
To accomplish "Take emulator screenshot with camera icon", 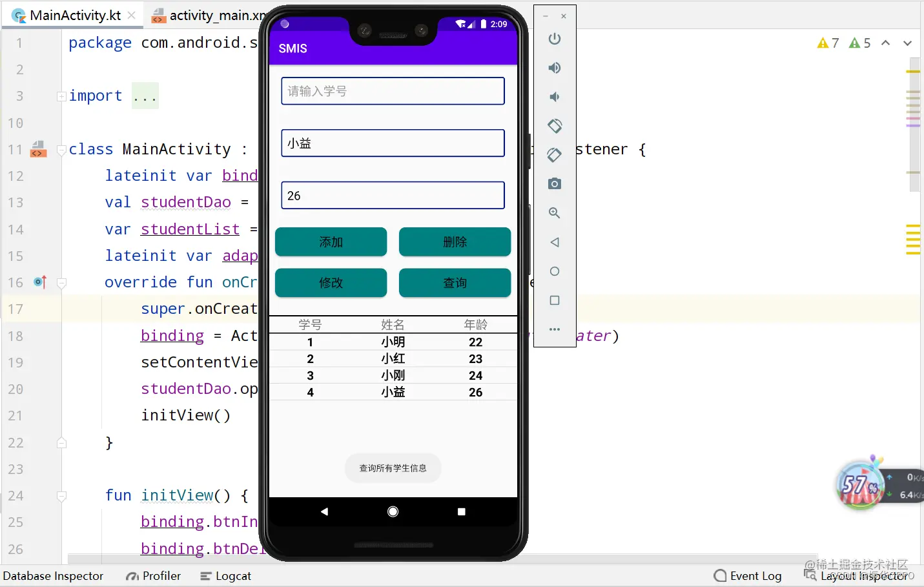I will 554,184.
